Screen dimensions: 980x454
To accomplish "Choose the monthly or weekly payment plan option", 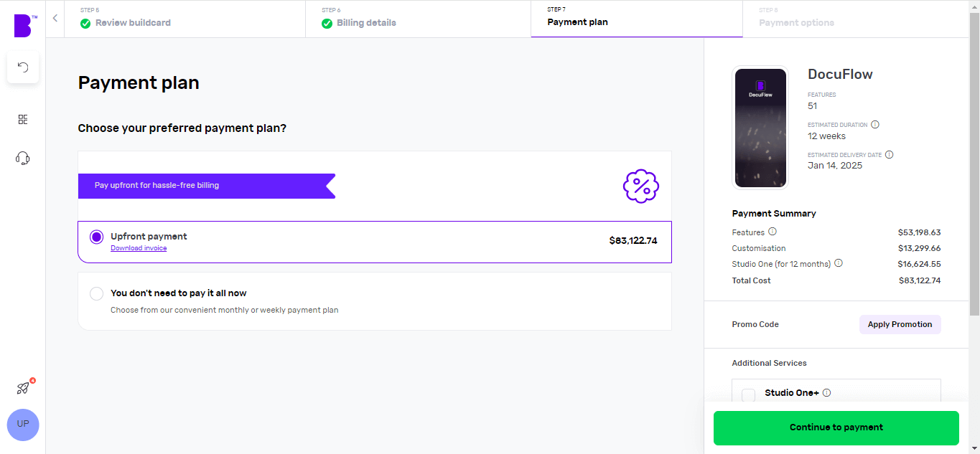I will (x=96, y=293).
